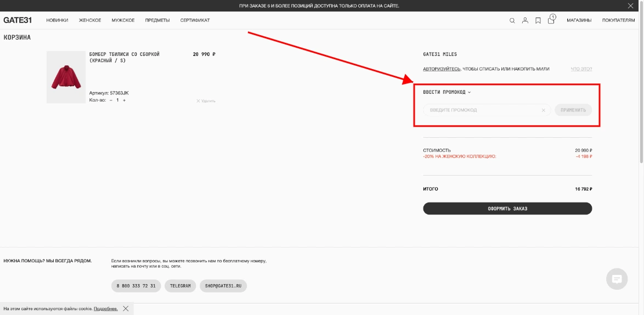The image size is (644, 315).
Task: Close the top announcement banner
Action: 630,5
